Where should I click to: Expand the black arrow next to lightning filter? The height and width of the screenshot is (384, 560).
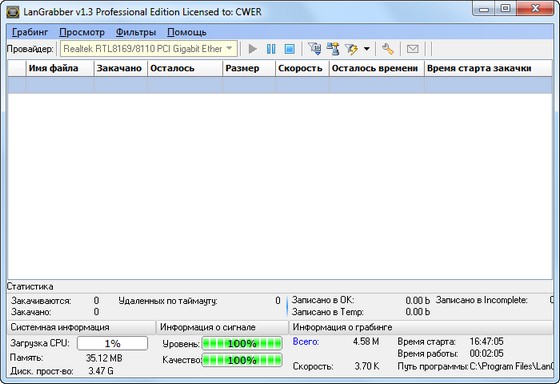click(367, 49)
